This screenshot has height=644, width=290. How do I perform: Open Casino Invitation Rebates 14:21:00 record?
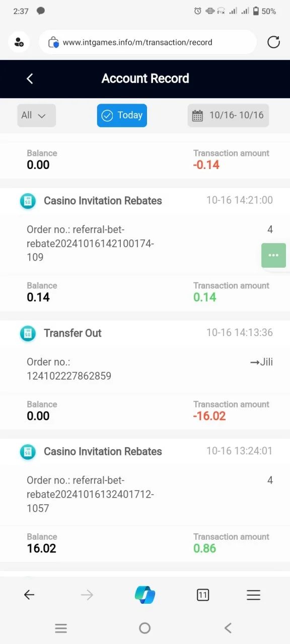(x=145, y=249)
